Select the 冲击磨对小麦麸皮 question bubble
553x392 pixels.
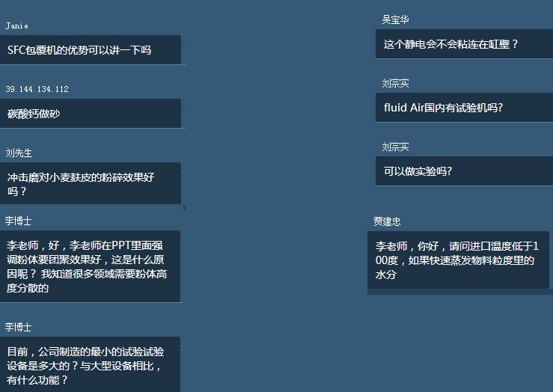point(90,184)
